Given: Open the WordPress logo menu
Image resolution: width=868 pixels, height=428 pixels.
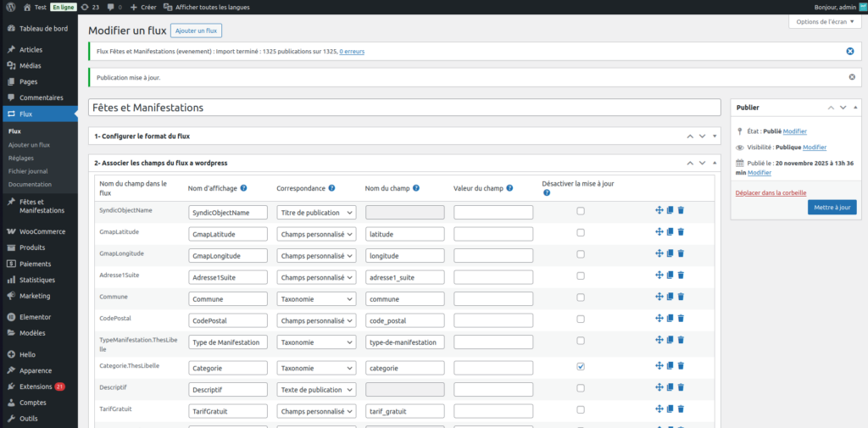Looking at the screenshot, I should (10, 7).
